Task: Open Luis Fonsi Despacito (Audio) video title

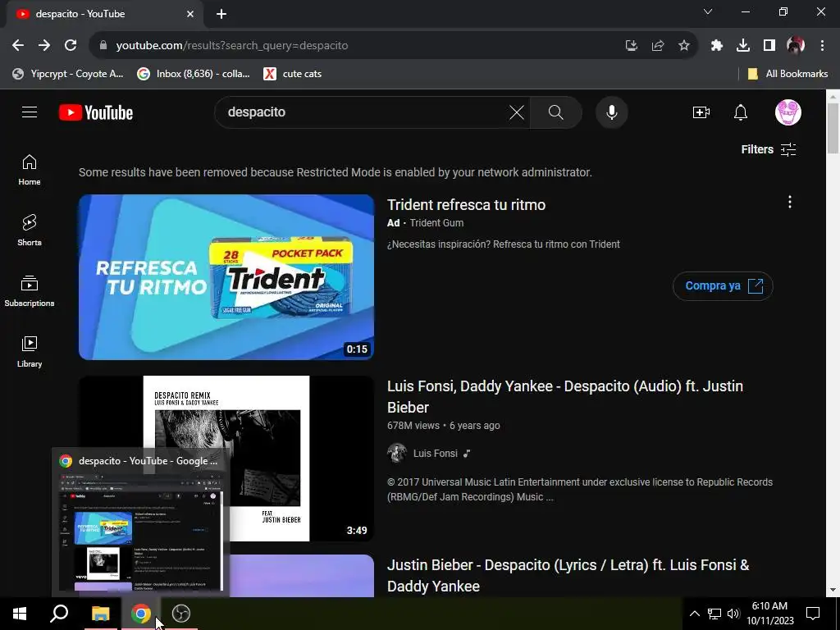Action: (564, 396)
